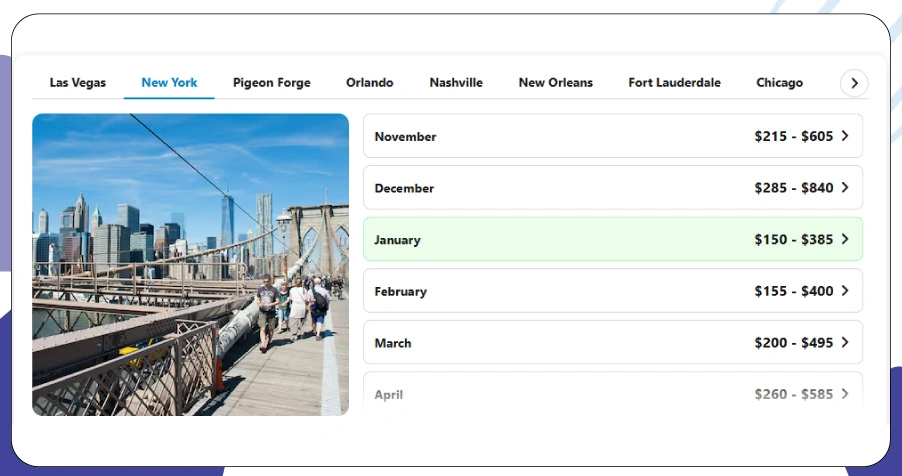The width and height of the screenshot is (902, 476).
Task: Click the chevron on the March row
Action: (845, 343)
